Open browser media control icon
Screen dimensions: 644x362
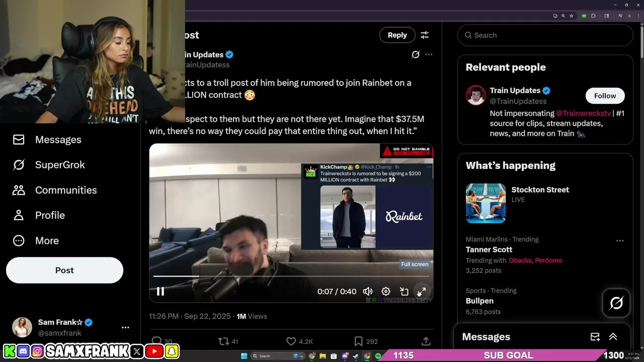pyautogui.click(x=620, y=16)
